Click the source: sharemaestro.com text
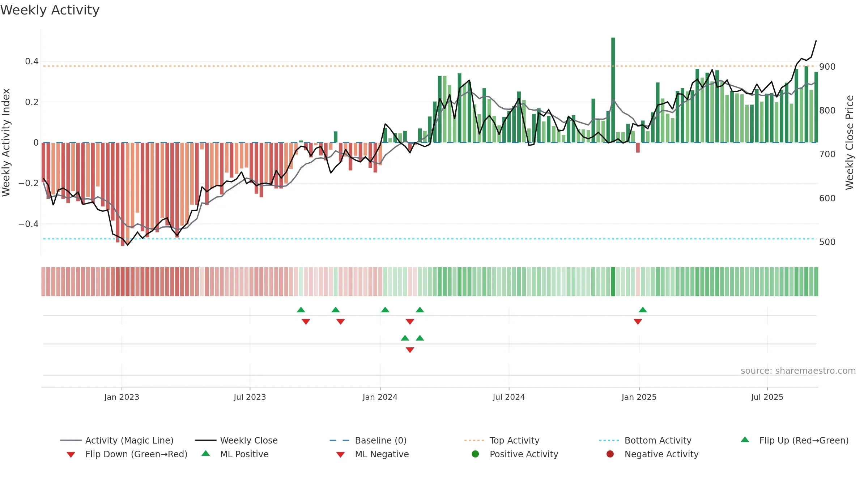868x488 pixels. pyautogui.click(x=798, y=371)
